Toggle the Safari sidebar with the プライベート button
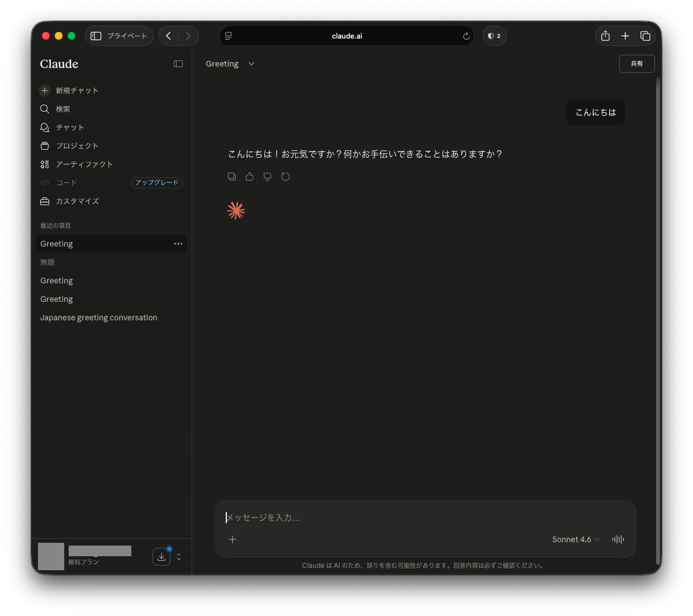The width and height of the screenshot is (693, 616). [x=119, y=36]
